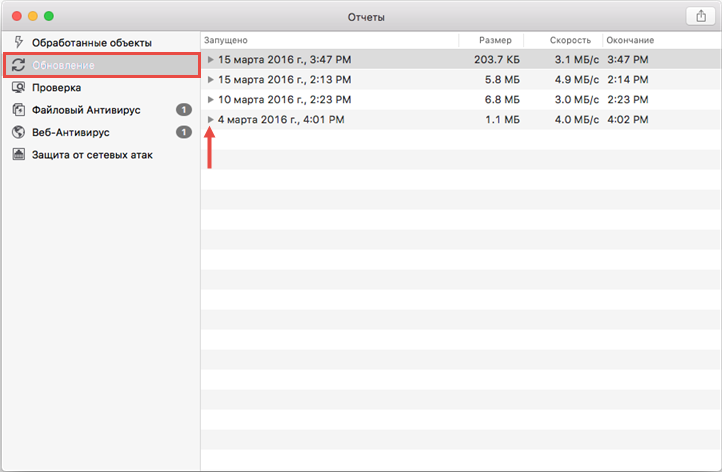Click the refresh arrows icon of Обновление
Screen dimensions: 722x472
point(18,65)
